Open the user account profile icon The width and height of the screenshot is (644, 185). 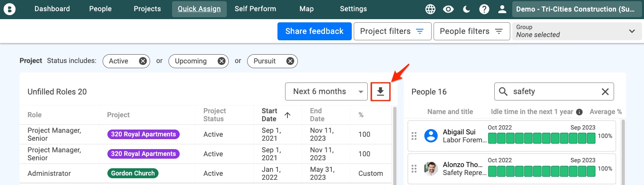(x=502, y=9)
